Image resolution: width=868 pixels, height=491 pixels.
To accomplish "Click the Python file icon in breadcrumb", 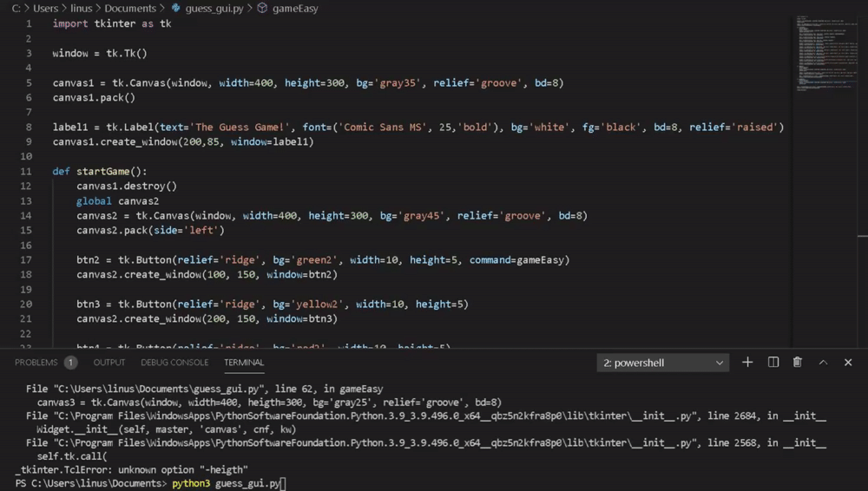I will (x=175, y=9).
